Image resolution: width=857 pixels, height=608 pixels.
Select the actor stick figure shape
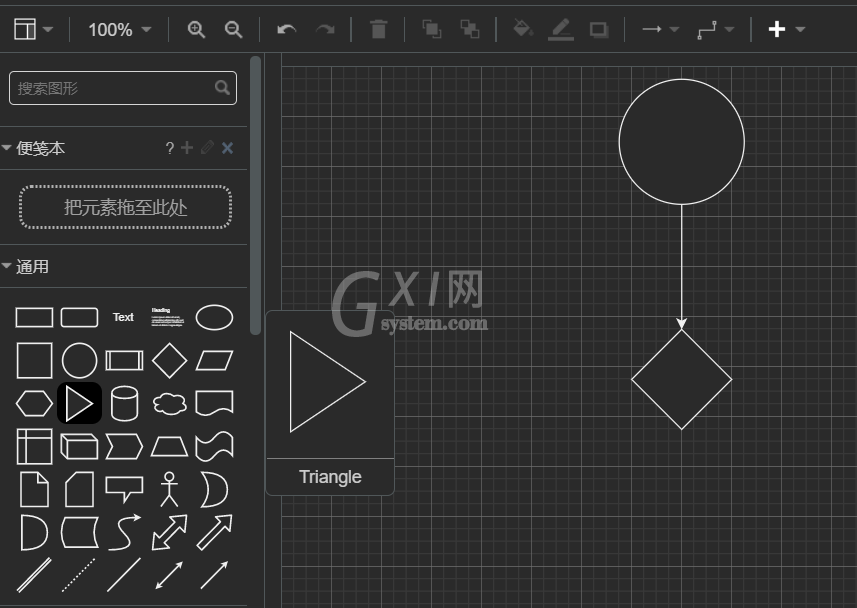169,489
